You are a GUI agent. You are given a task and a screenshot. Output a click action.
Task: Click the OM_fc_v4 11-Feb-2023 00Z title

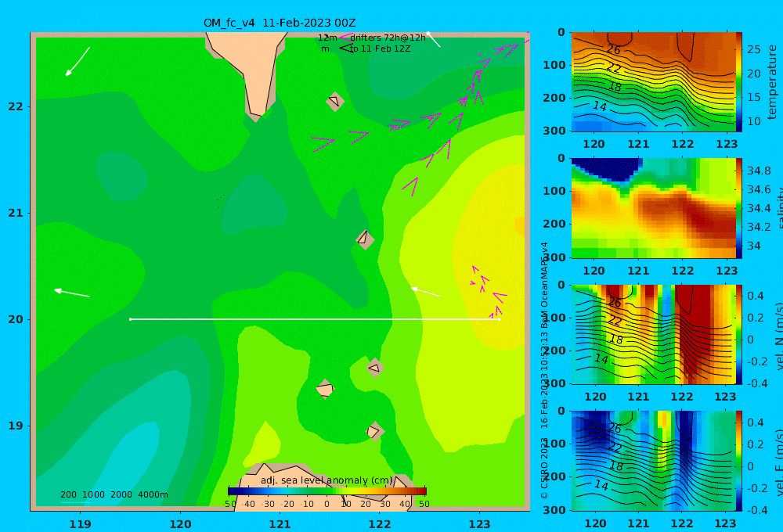(280, 23)
